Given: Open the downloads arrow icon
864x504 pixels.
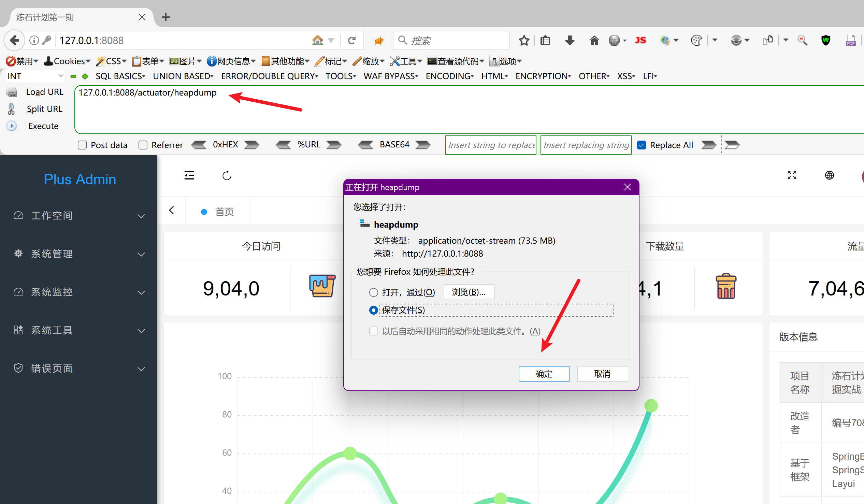Looking at the screenshot, I should 570,41.
